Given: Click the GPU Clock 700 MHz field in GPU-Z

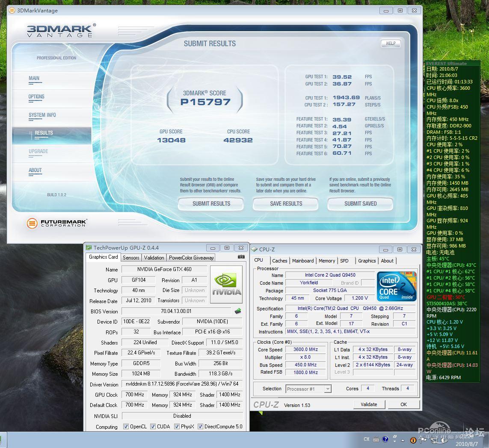Looking at the screenshot, I should pyautogui.click(x=135, y=395).
